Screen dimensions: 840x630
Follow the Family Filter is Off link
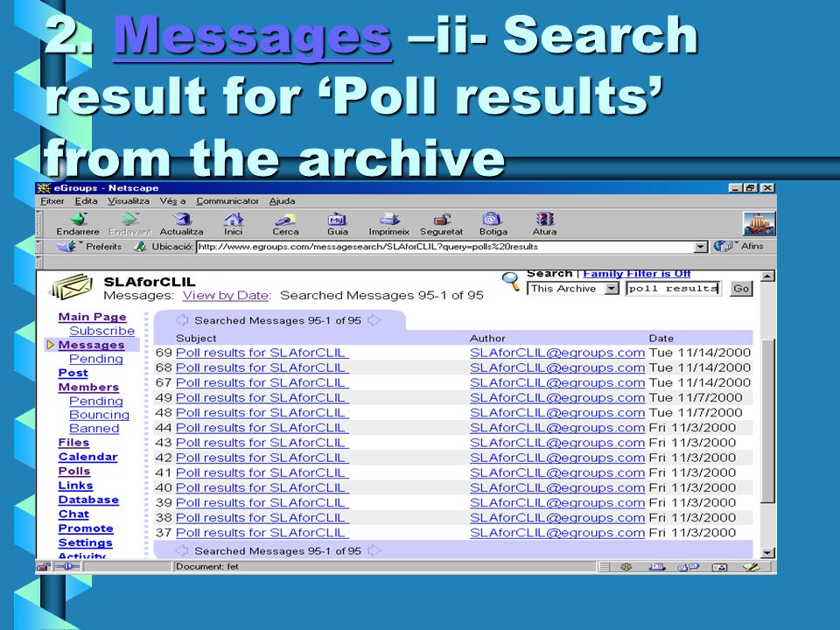(x=636, y=274)
